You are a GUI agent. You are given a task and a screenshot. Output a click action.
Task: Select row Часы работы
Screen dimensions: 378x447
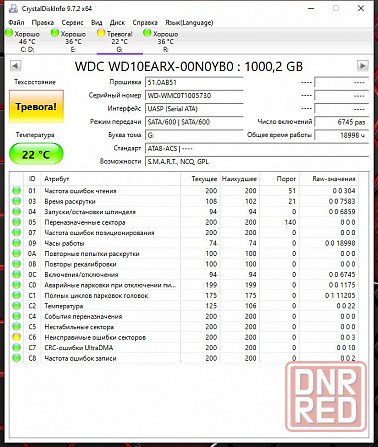pos(184,243)
